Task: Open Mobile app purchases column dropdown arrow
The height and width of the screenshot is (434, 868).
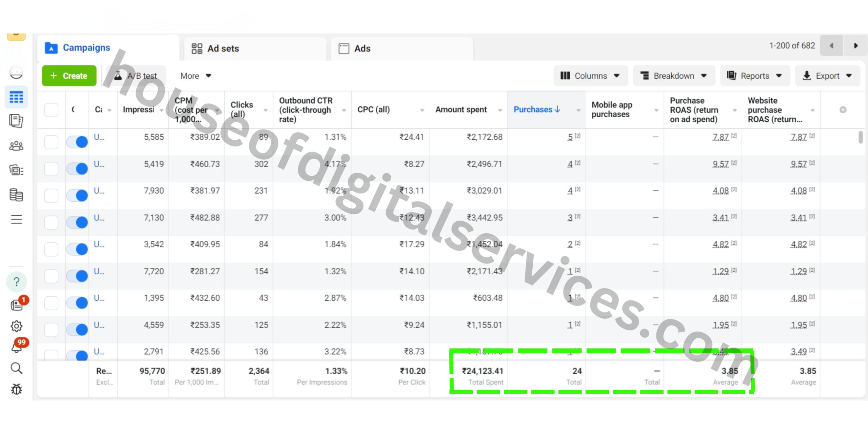Action: coord(656,110)
